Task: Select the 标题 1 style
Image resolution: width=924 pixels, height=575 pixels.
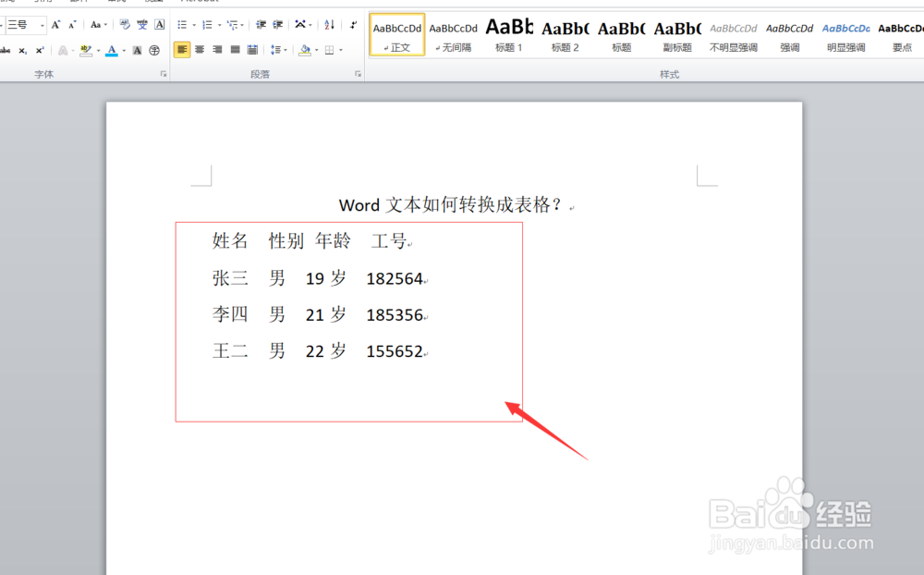Action: click(508, 31)
